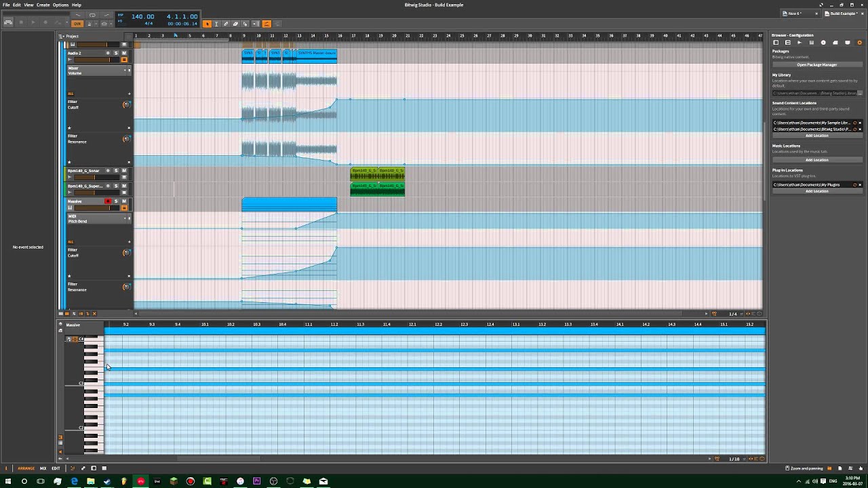Open Windows Start button
This screenshot has width=868, height=488.
(x=7, y=481)
